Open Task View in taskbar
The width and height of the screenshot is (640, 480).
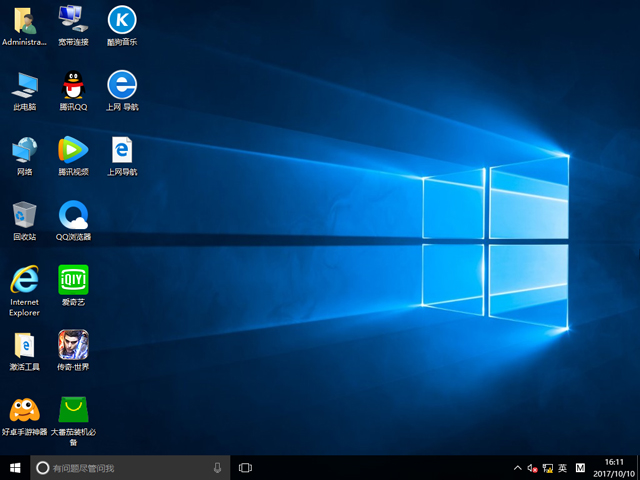245,467
